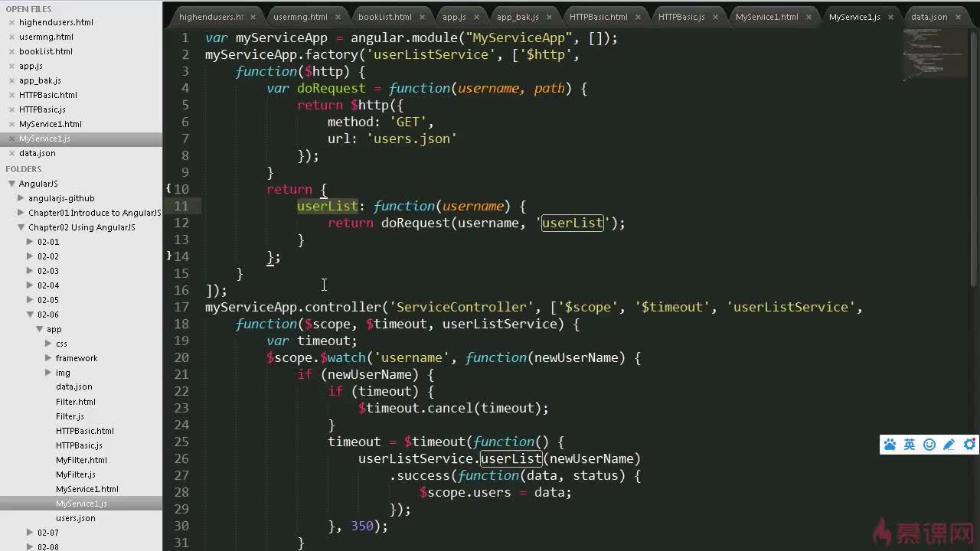Close bookList.html in Open Files list
The height and width of the screenshot is (551, 980).
(x=11, y=51)
